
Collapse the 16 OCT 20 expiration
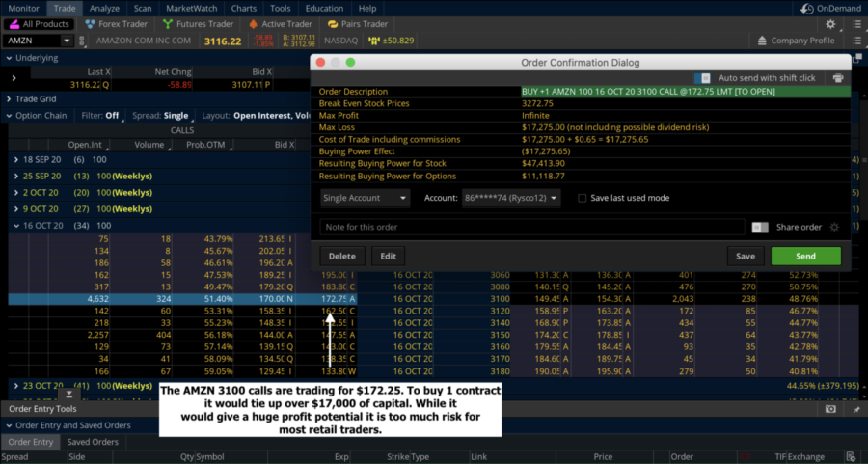tap(16, 226)
